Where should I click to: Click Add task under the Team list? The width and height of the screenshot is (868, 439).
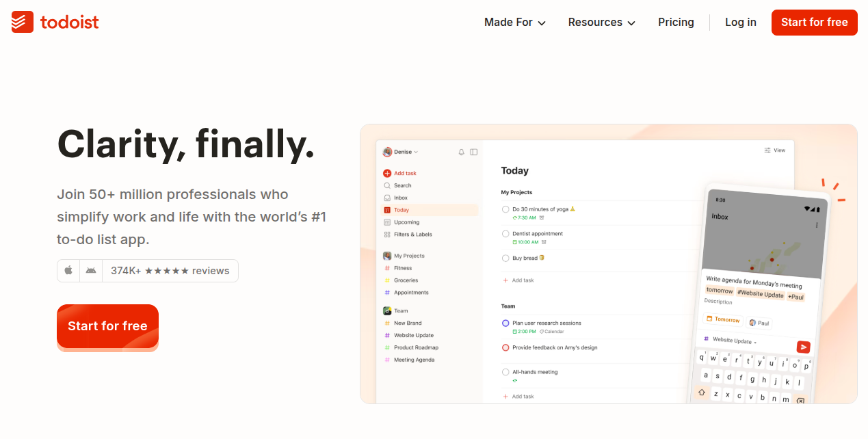coord(518,397)
